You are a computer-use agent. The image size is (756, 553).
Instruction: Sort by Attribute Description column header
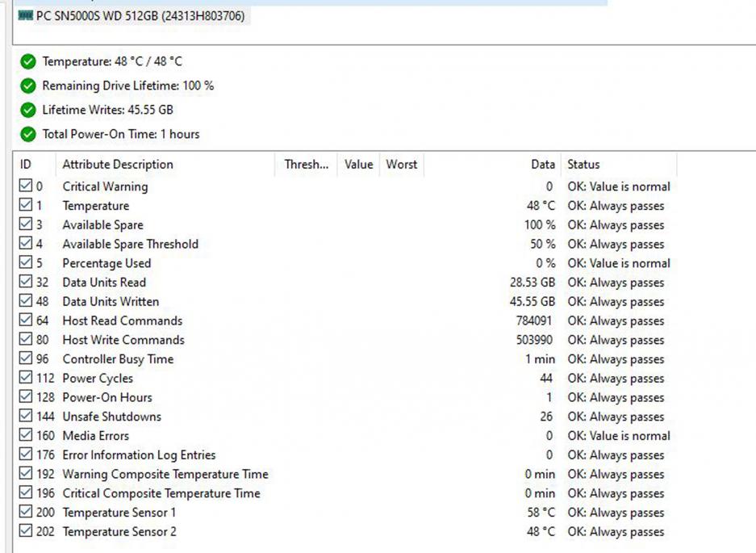click(x=118, y=165)
